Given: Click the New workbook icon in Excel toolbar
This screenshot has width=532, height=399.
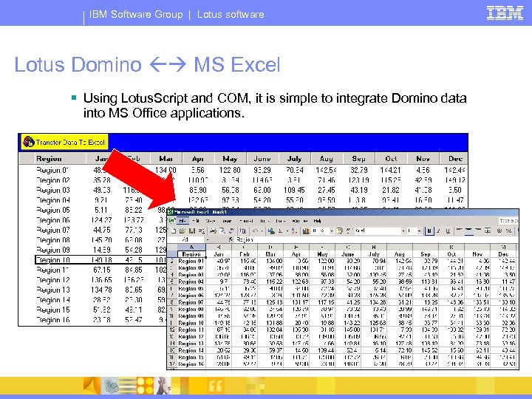Looking at the screenshot, I should 174,231.
